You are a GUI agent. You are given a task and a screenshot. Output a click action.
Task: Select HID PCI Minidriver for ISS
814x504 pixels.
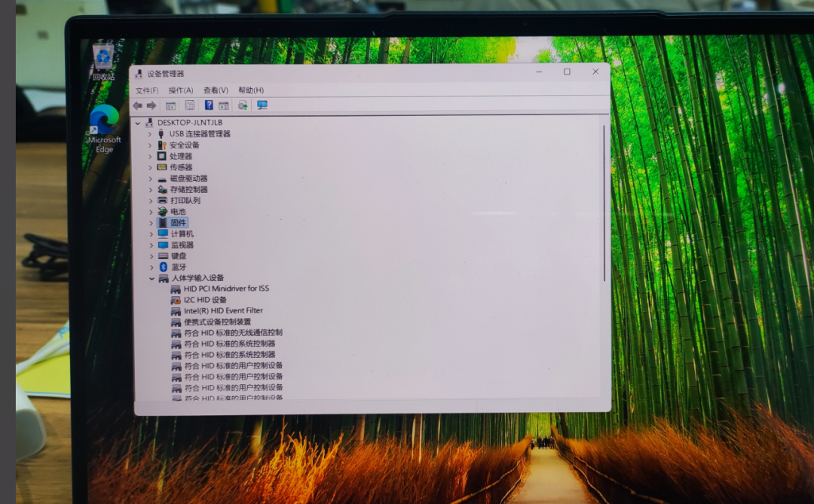click(226, 289)
